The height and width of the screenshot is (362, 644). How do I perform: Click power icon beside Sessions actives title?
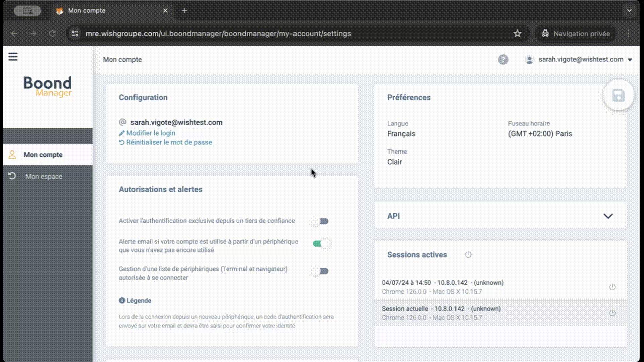pos(468,255)
